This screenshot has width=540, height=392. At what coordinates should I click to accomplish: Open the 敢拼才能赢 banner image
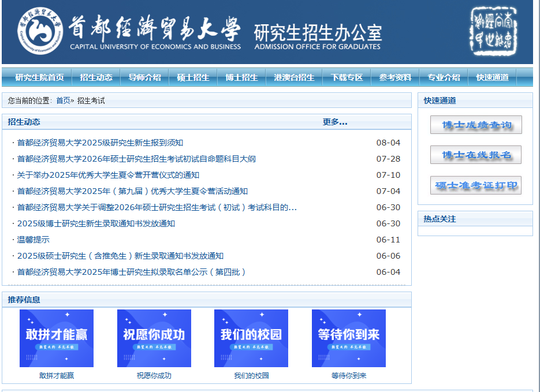[x=57, y=338]
